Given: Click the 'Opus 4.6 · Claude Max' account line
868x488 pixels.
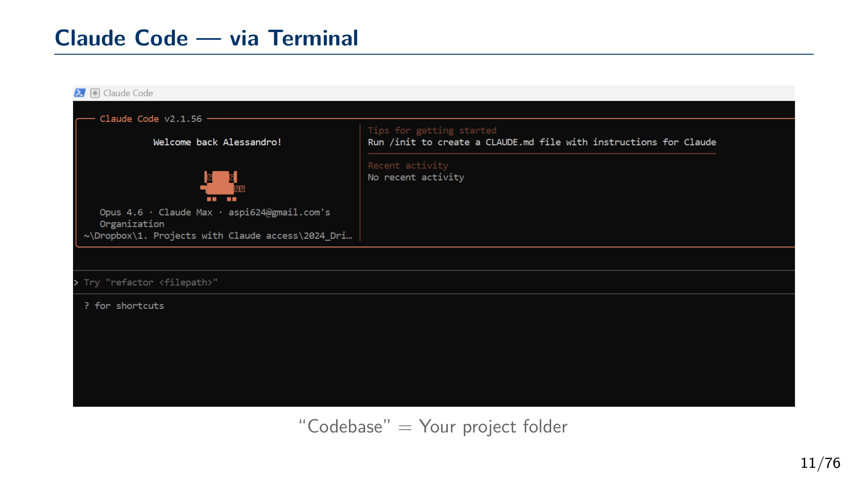Looking at the screenshot, I should (x=215, y=212).
